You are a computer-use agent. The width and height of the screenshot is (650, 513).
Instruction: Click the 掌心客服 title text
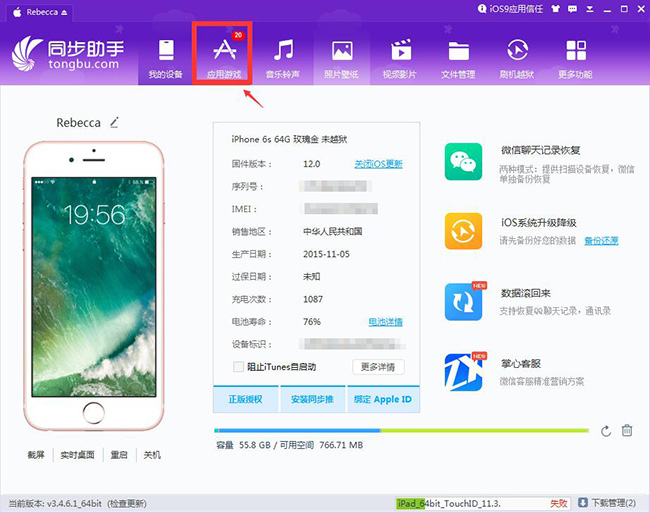[521, 364]
